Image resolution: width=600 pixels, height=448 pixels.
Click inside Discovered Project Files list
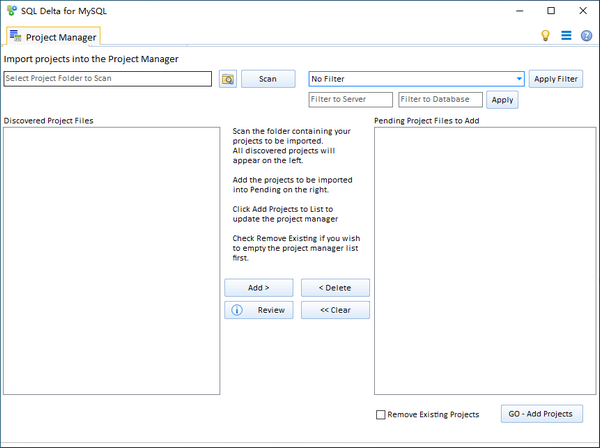click(x=112, y=261)
